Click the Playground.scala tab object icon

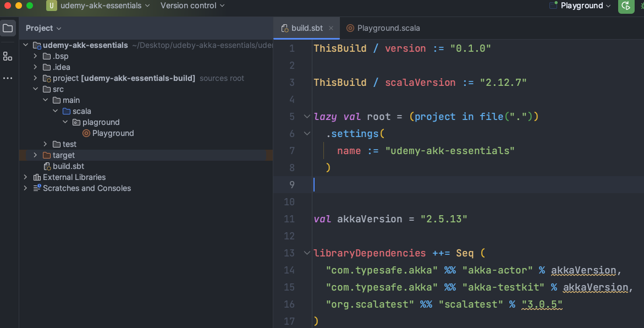tap(350, 29)
